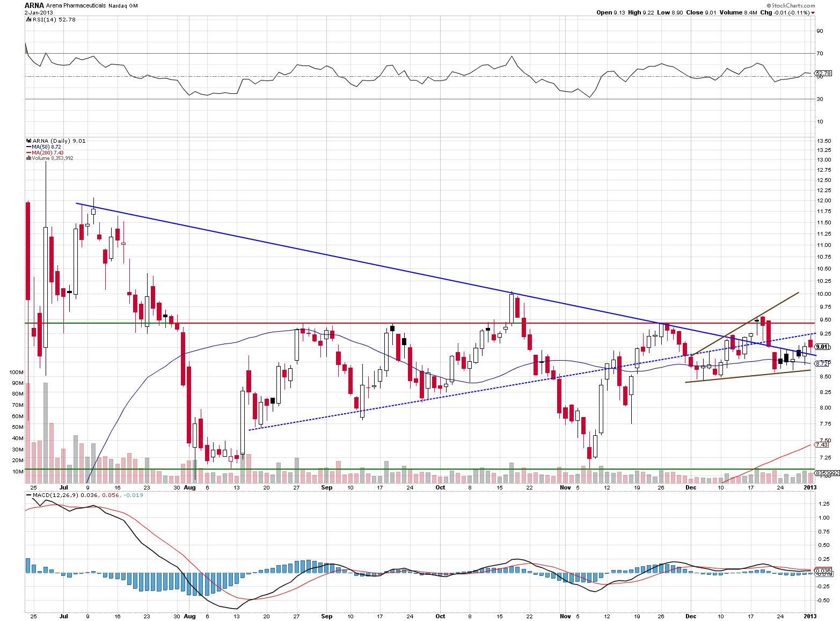Image resolution: width=840 pixels, height=621 pixels.
Task: Click the 0.036 MACD value tag
Action: pos(823,571)
